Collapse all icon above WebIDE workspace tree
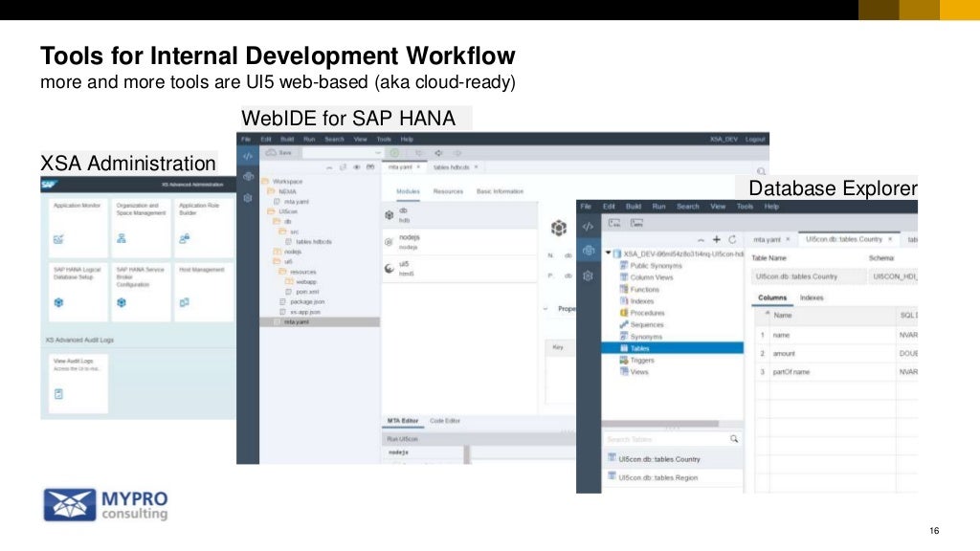The width and height of the screenshot is (980, 551). click(x=329, y=167)
